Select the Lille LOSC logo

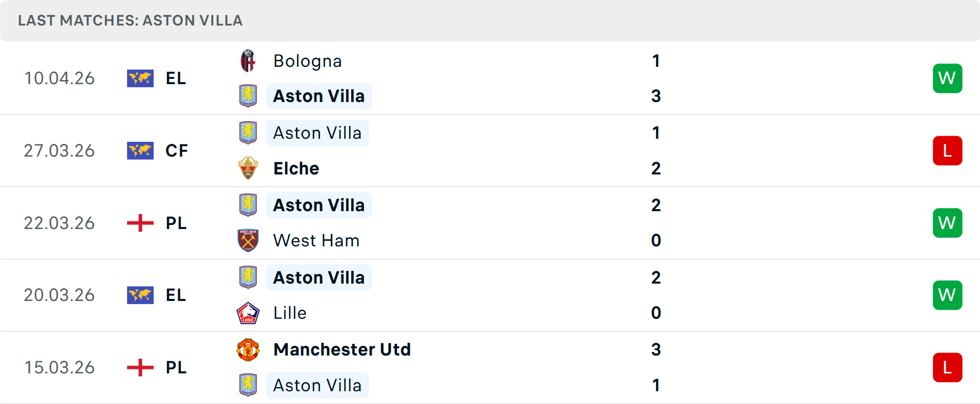[x=248, y=313]
